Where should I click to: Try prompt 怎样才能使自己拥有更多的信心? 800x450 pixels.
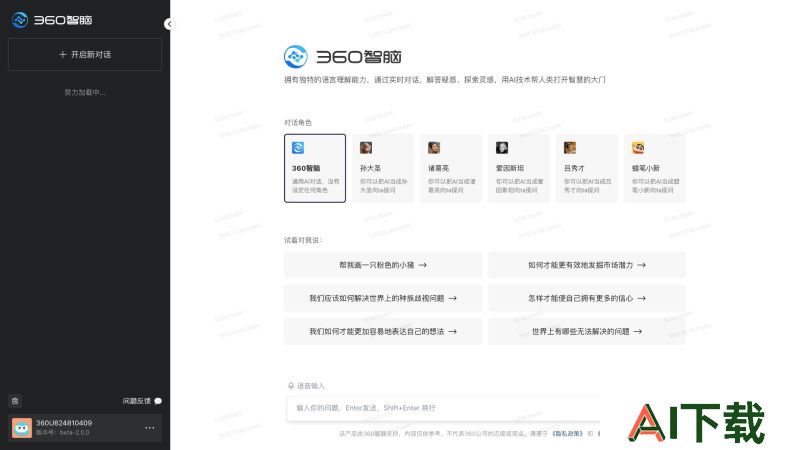click(587, 298)
